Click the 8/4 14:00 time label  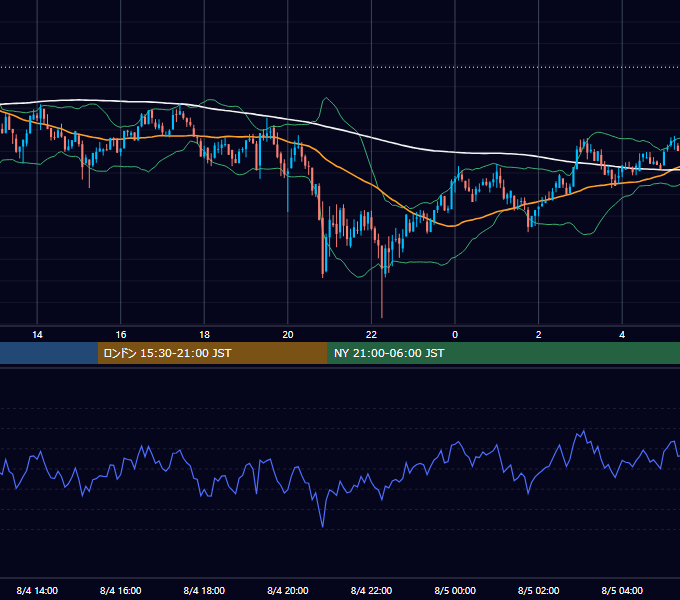[x=37, y=590]
